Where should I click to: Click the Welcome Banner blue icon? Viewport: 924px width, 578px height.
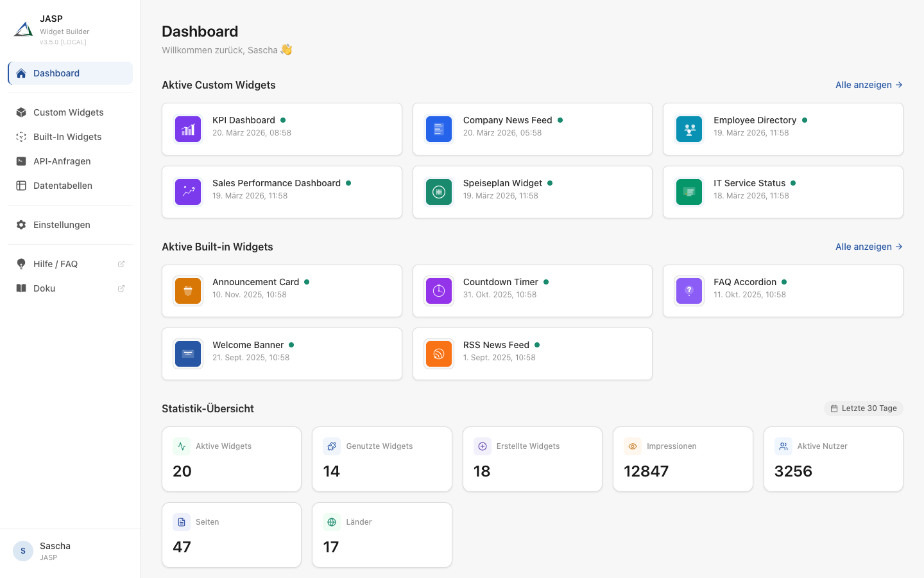tap(188, 353)
